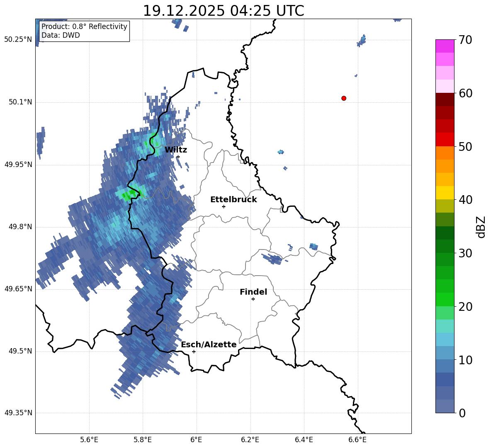491x448 pixels.
Task: Click the Esch/Alzette city label
Action: click(209, 345)
